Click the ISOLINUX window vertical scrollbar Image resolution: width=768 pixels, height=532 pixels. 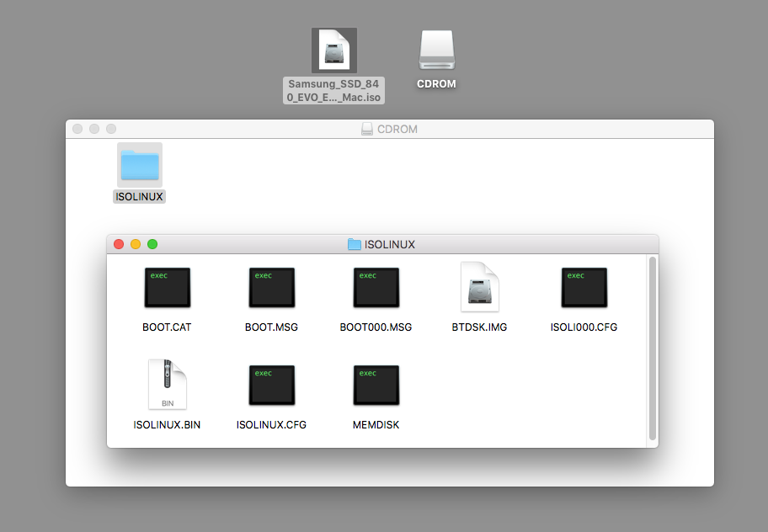pyautogui.click(x=653, y=348)
